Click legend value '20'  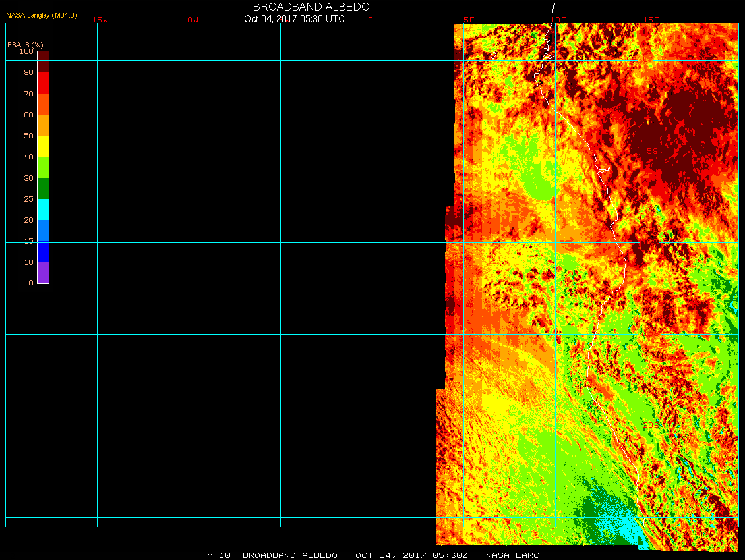click(28, 220)
